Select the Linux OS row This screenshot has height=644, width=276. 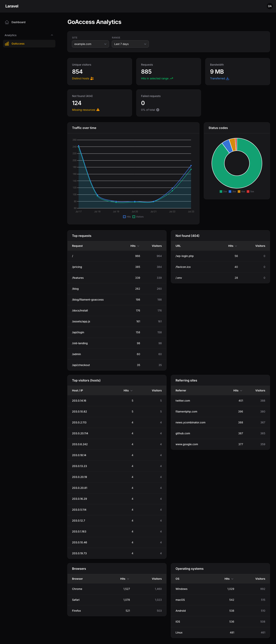[x=220, y=633]
